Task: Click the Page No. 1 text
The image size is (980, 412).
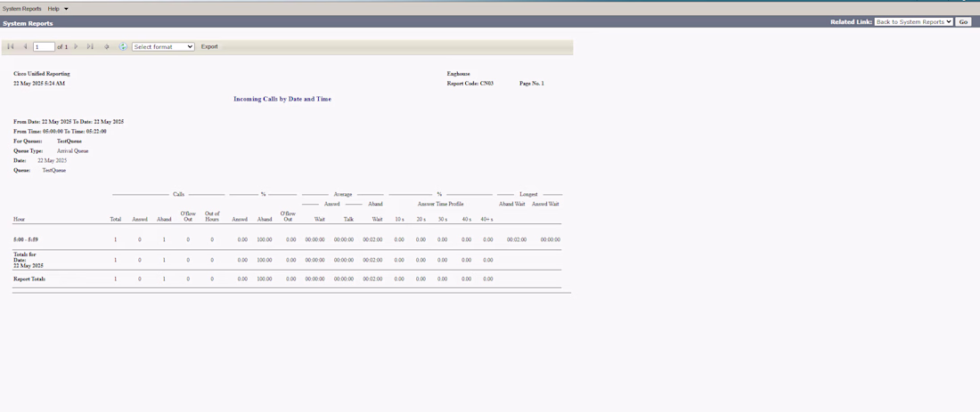Action: 532,83
